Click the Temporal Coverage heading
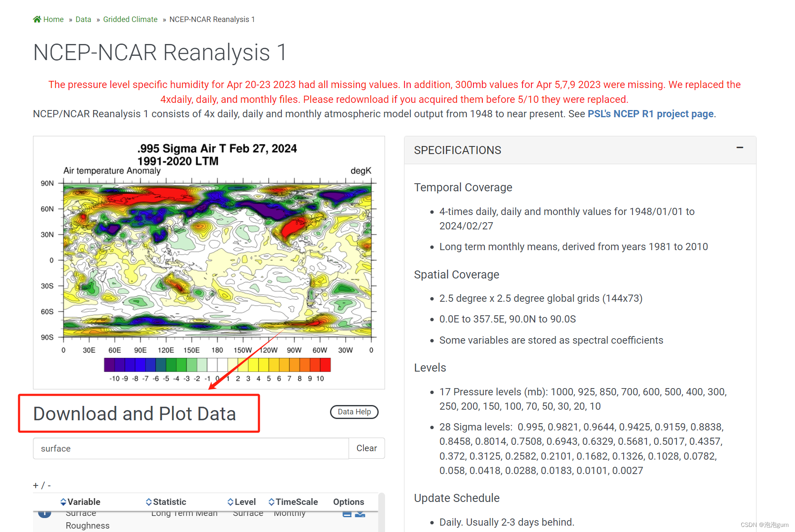 pyautogui.click(x=463, y=187)
